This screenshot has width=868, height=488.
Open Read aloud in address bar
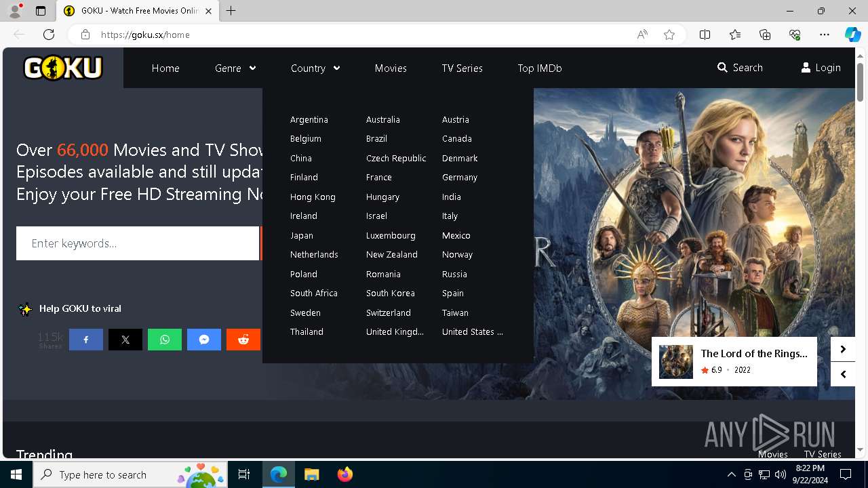(642, 35)
